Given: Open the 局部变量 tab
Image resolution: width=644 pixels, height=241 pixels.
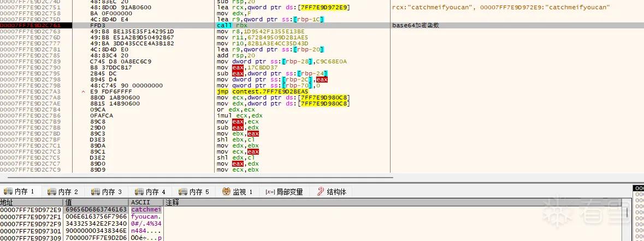Looking at the screenshot, I should coord(284,192).
